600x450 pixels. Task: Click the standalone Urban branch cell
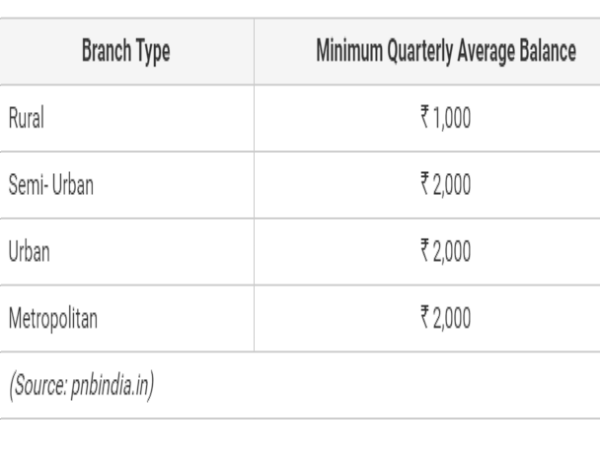[x=28, y=252]
